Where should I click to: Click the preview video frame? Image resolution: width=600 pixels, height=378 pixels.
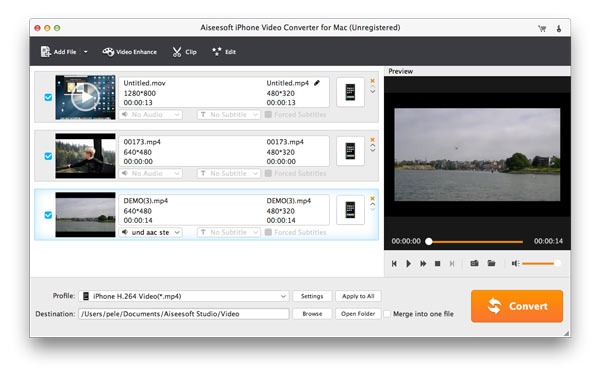(477, 155)
